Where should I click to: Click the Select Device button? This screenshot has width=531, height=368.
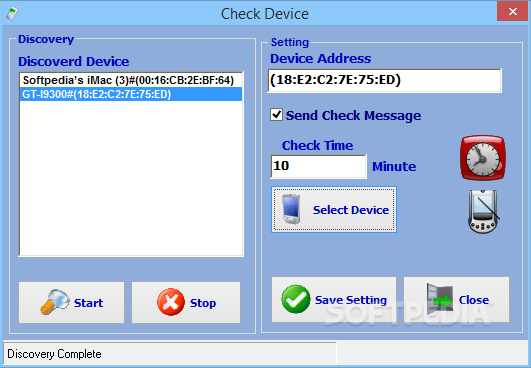tap(334, 210)
